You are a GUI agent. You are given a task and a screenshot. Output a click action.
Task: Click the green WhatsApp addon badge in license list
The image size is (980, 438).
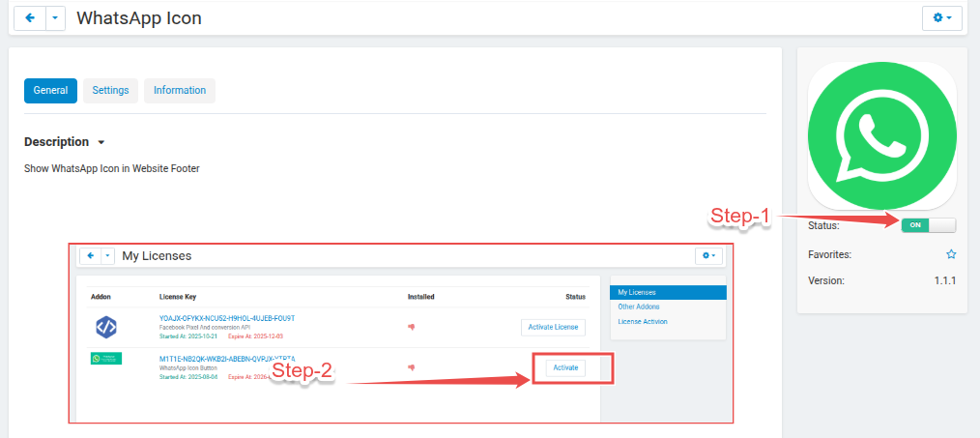click(x=106, y=359)
